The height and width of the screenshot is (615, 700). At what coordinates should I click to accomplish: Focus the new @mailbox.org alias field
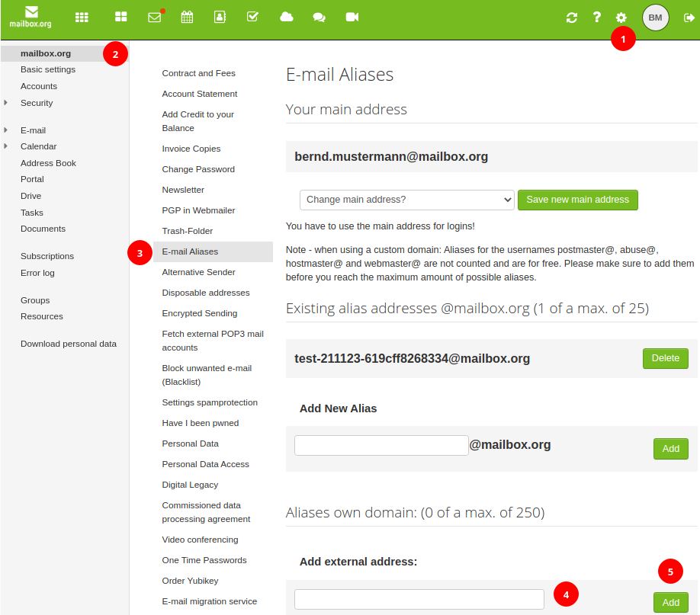pyautogui.click(x=381, y=445)
